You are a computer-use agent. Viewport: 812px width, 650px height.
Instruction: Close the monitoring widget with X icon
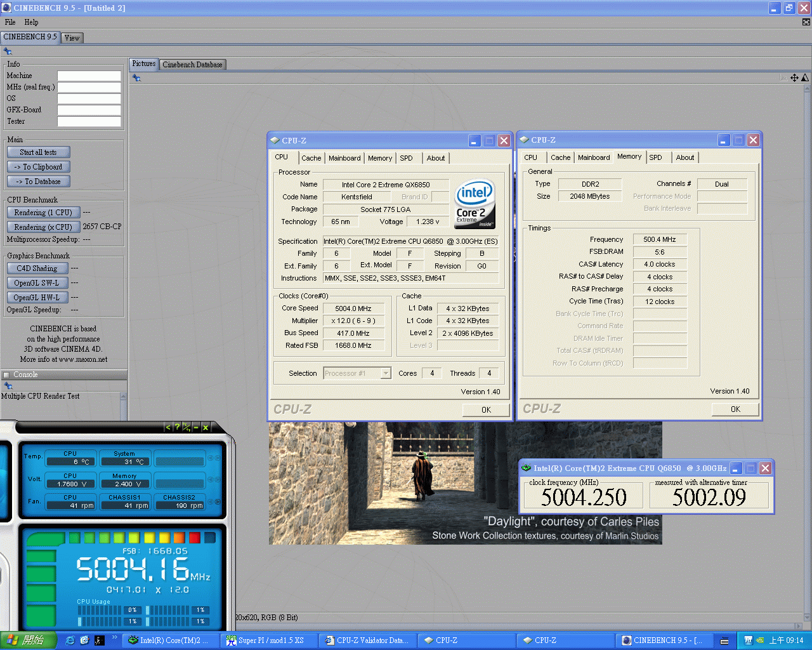click(x=206, y=428)
